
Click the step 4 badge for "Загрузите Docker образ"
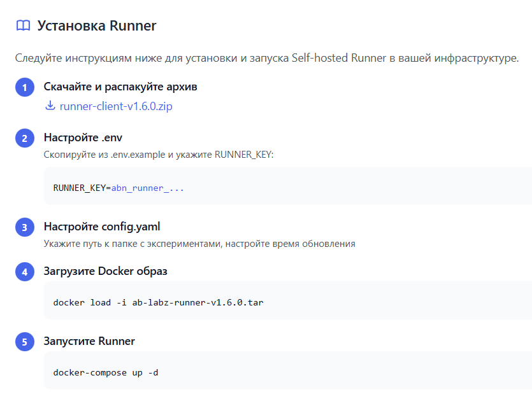pyautogui.click(x=24, y=272)
